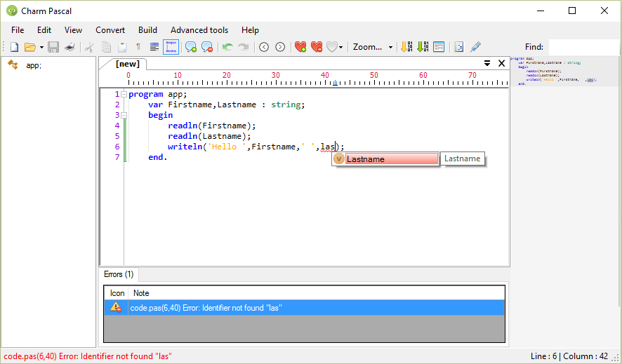This screenshot has width=622, height=364.
Task: Click the New file icon
Action: pos(14,47)
